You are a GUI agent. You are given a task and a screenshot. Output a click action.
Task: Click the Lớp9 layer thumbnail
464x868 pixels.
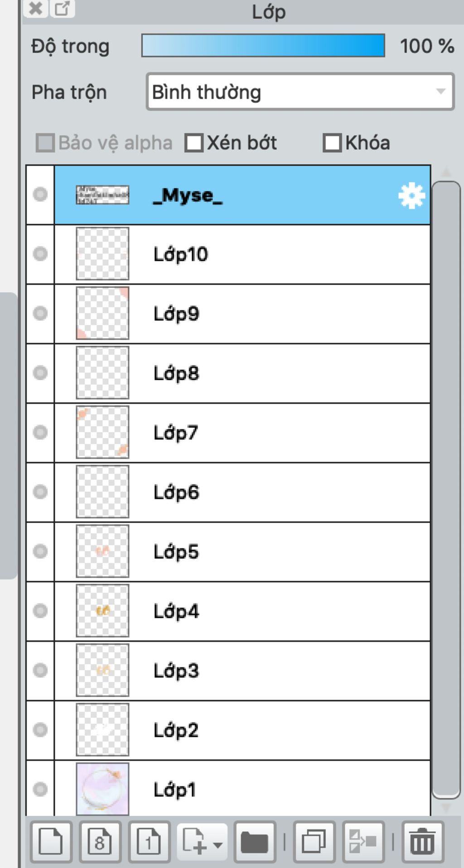102,313
